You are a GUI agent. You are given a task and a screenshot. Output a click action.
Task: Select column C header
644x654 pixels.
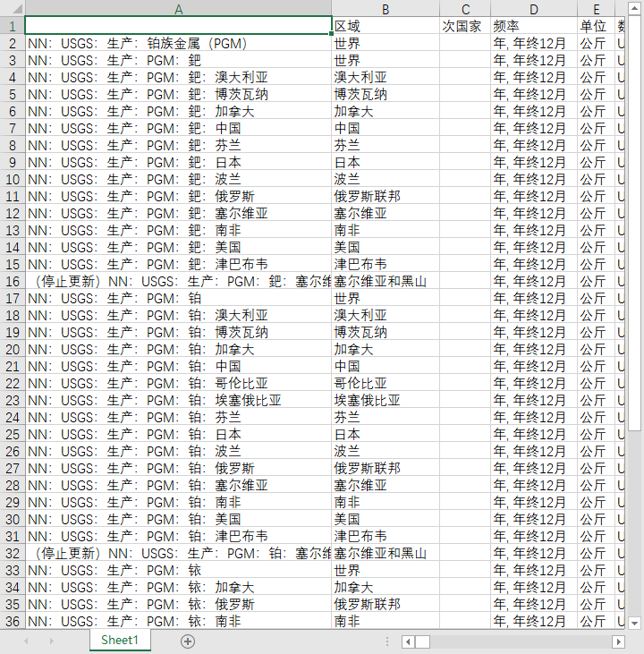465,9
